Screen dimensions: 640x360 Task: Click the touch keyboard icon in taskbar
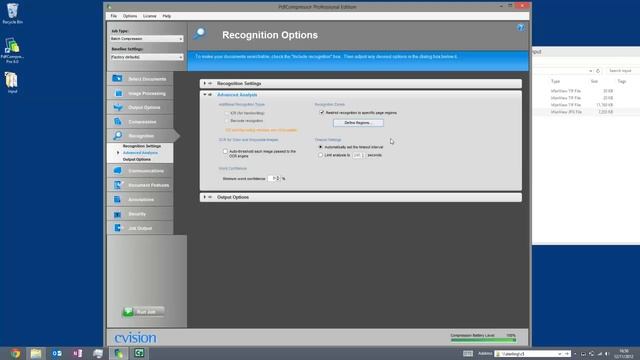(x=468, y=353)
